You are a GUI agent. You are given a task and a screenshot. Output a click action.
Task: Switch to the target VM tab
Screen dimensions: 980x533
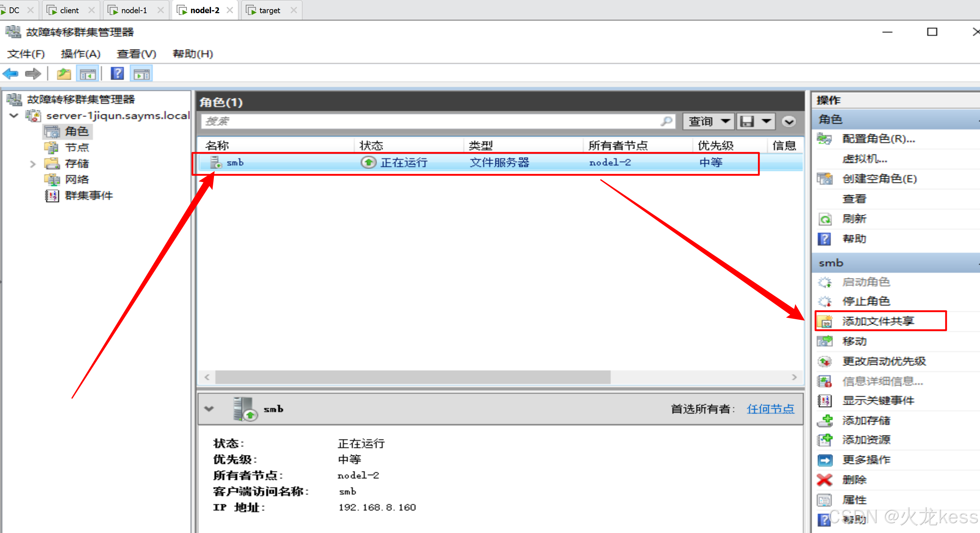(269, 10)
